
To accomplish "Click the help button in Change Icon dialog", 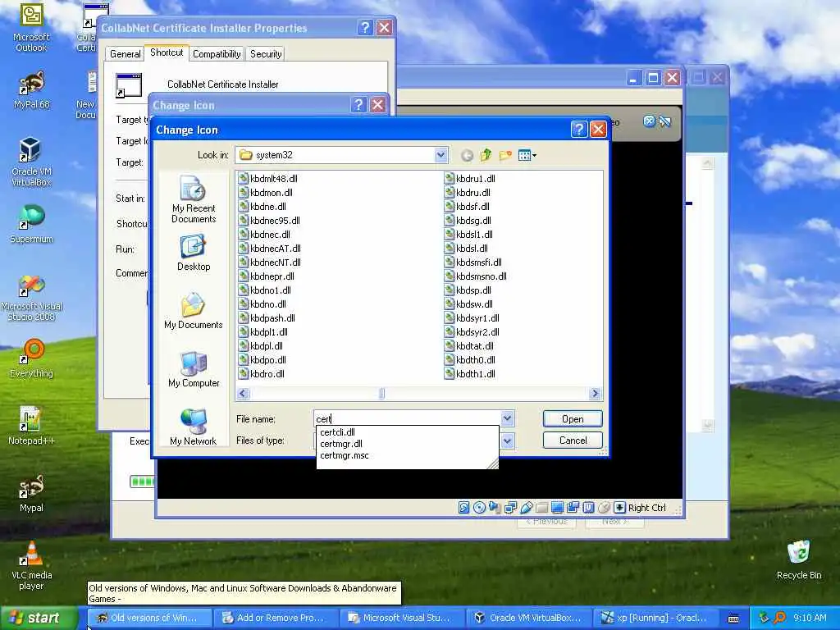I will click(578, 129).
